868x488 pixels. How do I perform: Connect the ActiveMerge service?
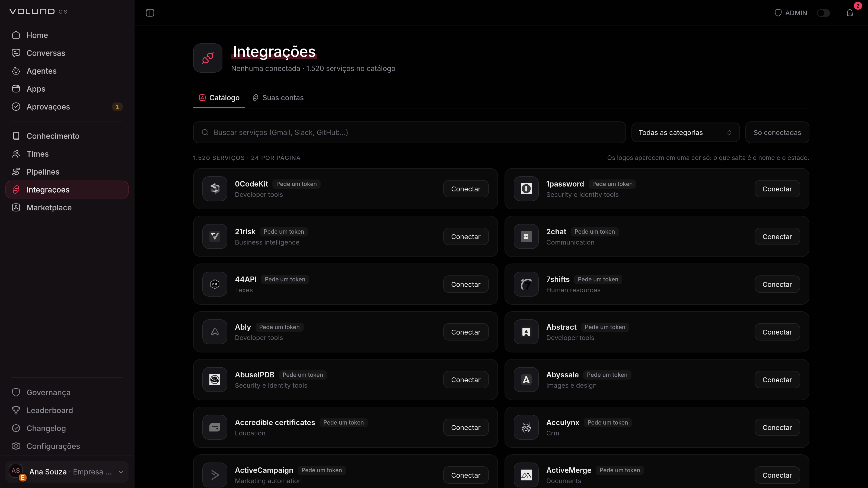point(777,475)
